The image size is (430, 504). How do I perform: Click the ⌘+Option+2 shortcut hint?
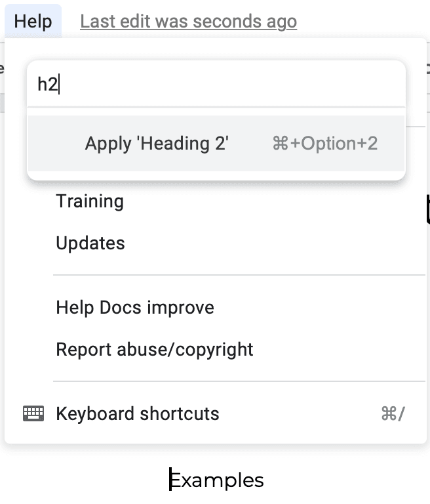324,143
